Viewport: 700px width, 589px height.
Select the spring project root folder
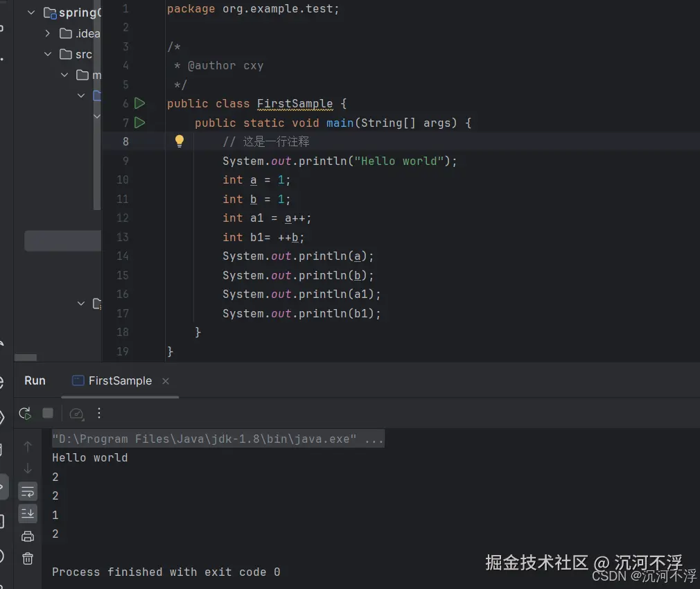point(72,13)
